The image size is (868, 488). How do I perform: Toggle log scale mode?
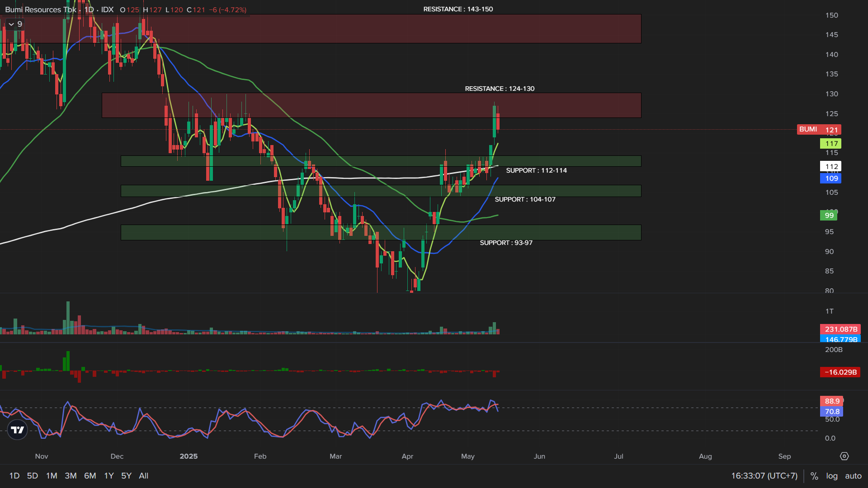(832, 476)
